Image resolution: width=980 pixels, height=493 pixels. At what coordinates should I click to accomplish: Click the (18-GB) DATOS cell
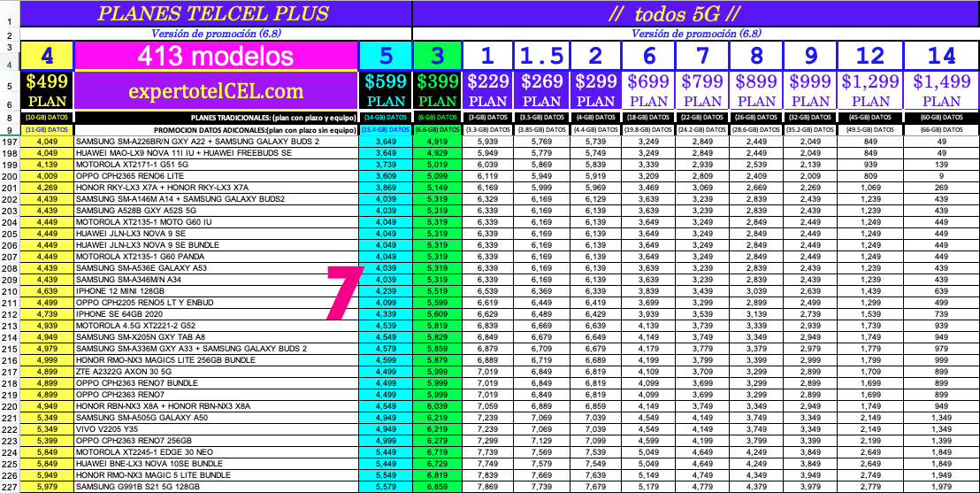click(x=648, y=117)
